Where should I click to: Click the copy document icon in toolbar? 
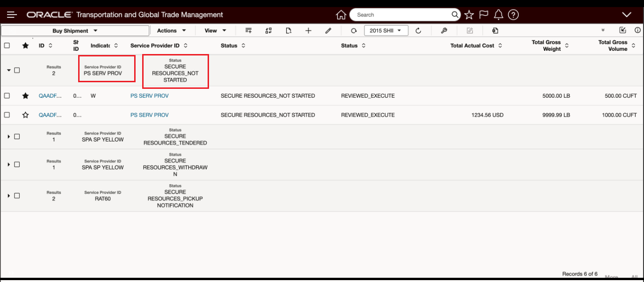pyautogui.click(x=495, y=31)
